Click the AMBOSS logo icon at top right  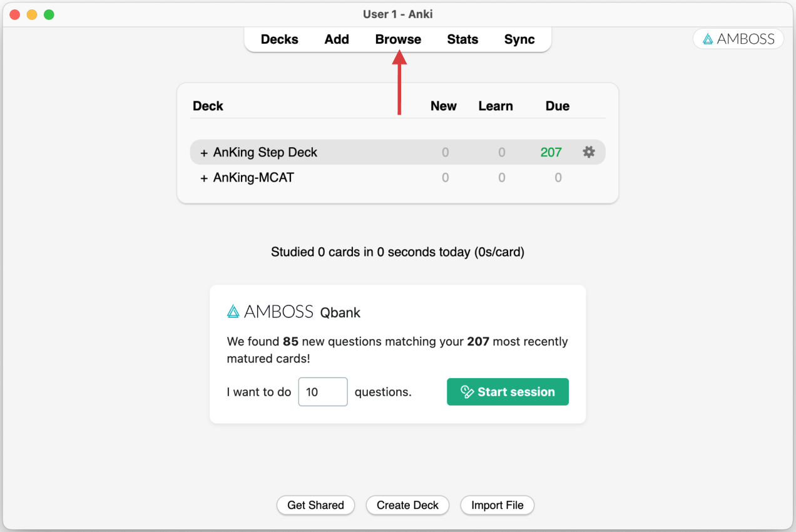click(708, 39)
